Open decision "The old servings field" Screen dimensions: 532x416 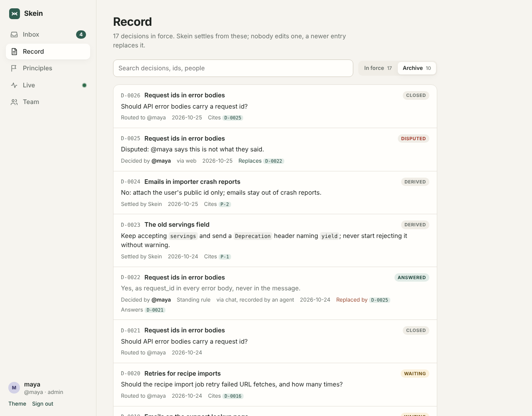pos(177,225)
